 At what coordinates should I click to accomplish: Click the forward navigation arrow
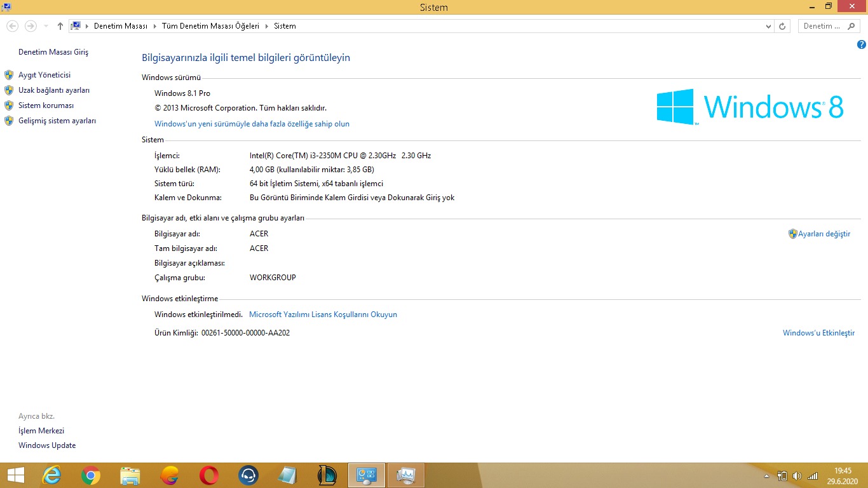tap(31, 26)
